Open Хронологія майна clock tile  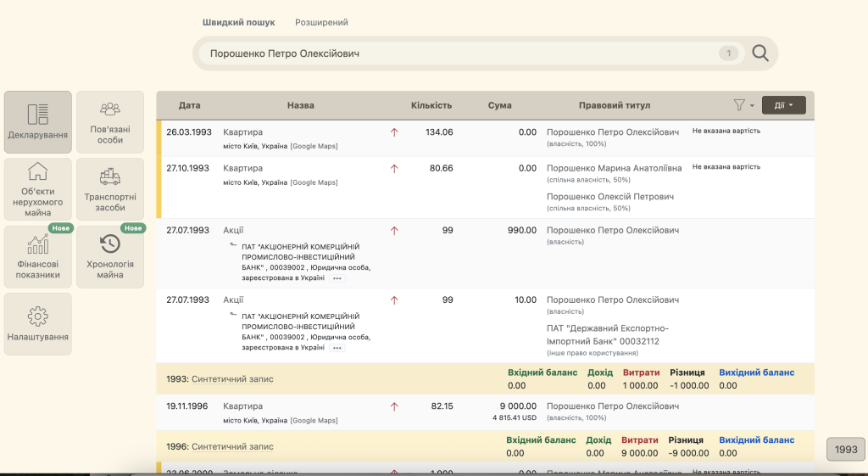(x=110, y=256)
